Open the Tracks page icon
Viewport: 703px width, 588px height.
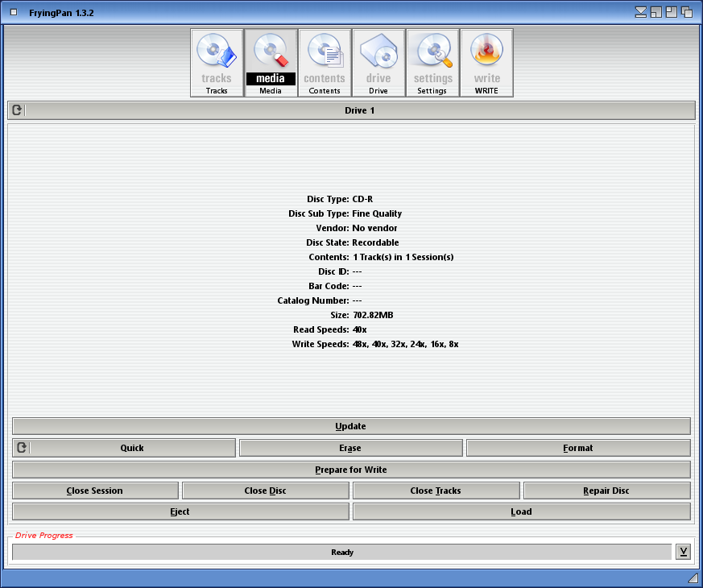coord(217,63)
